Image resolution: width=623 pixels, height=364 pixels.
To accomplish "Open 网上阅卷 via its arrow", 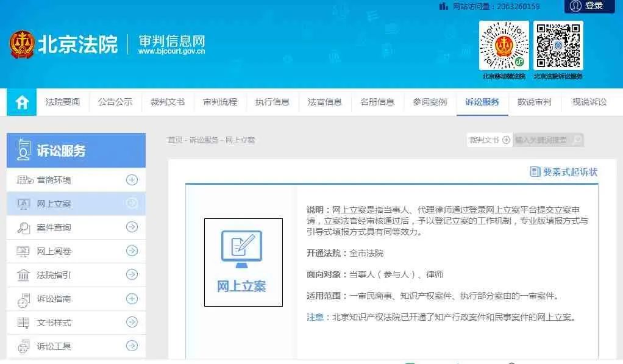I will point(132,251).
